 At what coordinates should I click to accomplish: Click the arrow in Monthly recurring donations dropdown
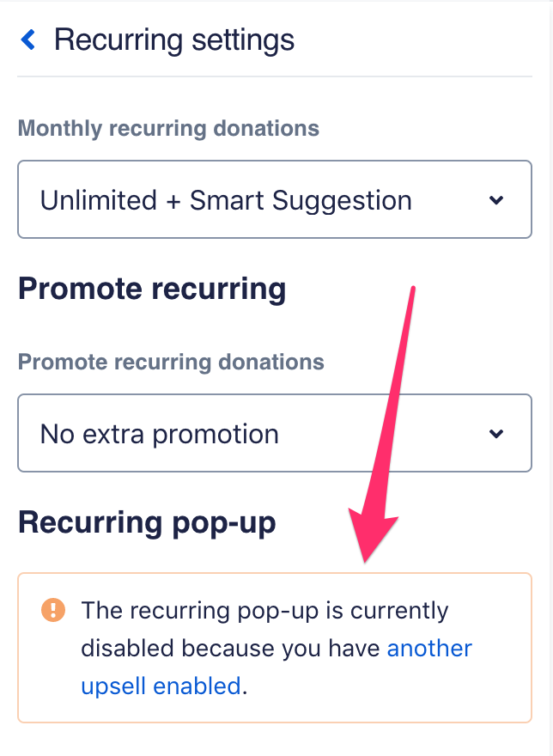tap(495, 200)
